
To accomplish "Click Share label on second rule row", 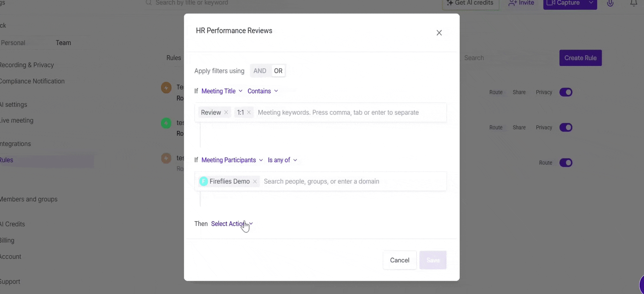I will [519, 128].
